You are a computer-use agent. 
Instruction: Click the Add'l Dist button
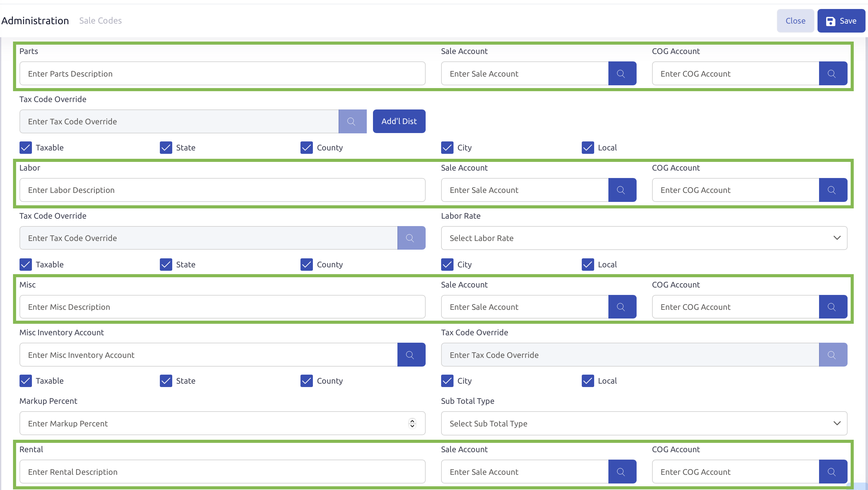(x=399, y=121)
